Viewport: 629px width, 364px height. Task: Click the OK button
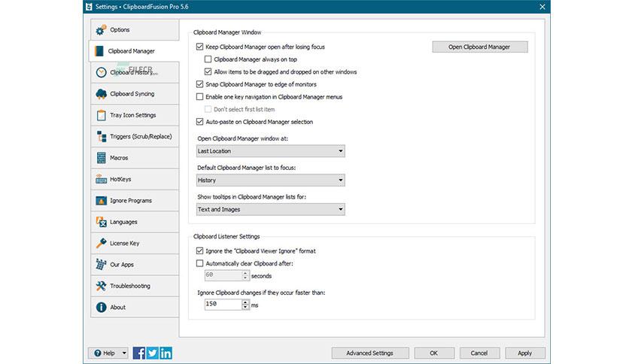point(434,353)
